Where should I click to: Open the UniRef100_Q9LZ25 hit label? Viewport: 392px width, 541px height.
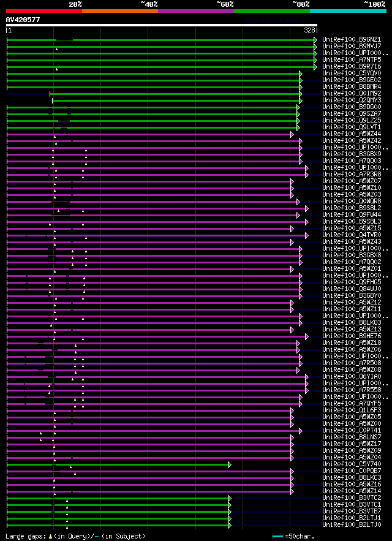pos(352,120)
